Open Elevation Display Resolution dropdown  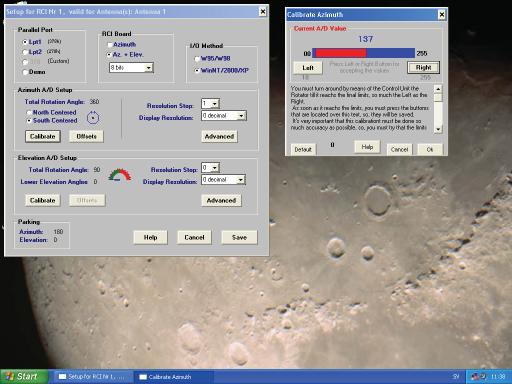coord(241,180)
